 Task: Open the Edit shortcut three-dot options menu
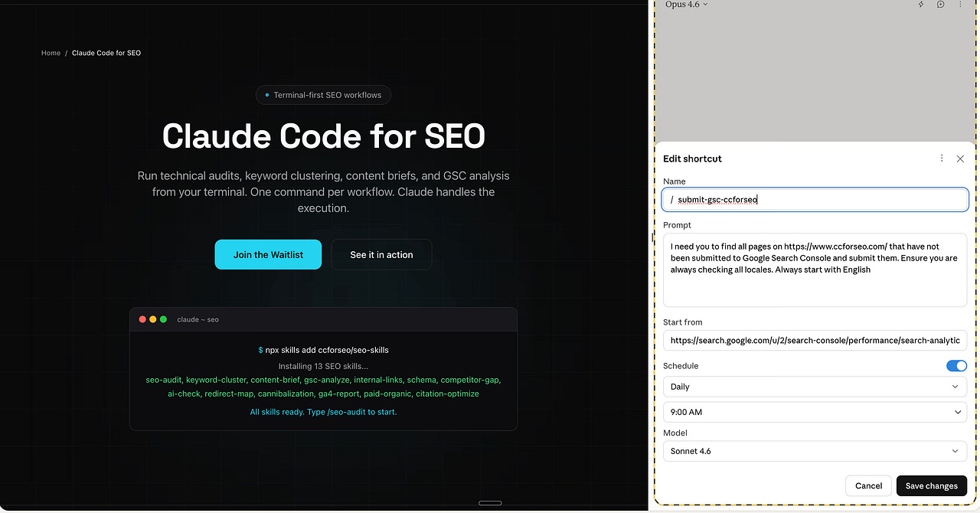[942, 158]
